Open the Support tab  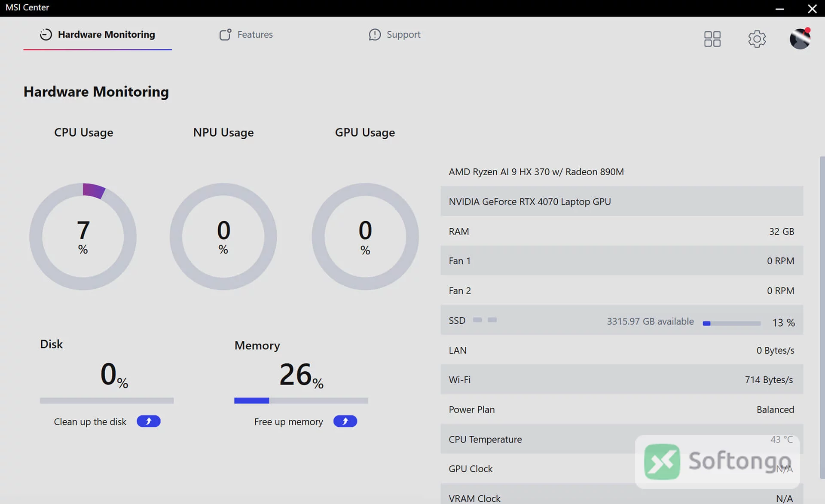[x=394, y=35]
